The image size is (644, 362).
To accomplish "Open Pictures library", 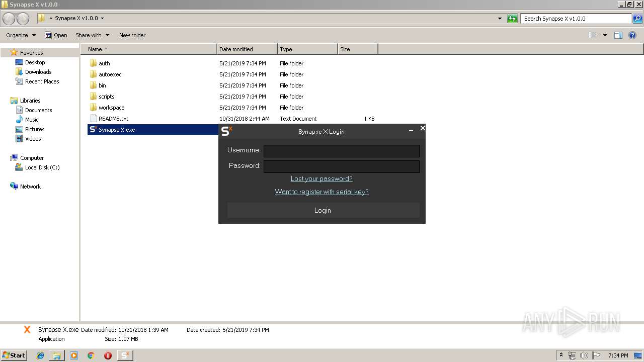I will coord(35,129).
